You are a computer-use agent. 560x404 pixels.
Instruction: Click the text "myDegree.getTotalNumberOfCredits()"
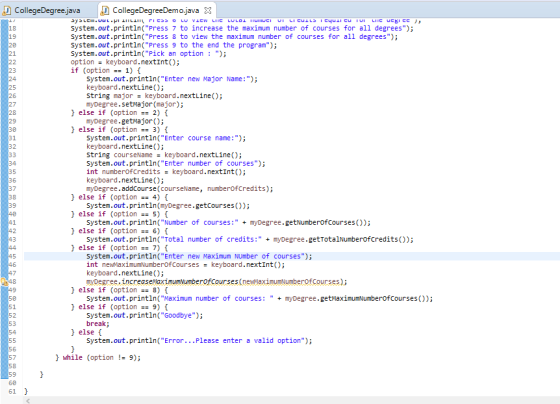(340, 239)
